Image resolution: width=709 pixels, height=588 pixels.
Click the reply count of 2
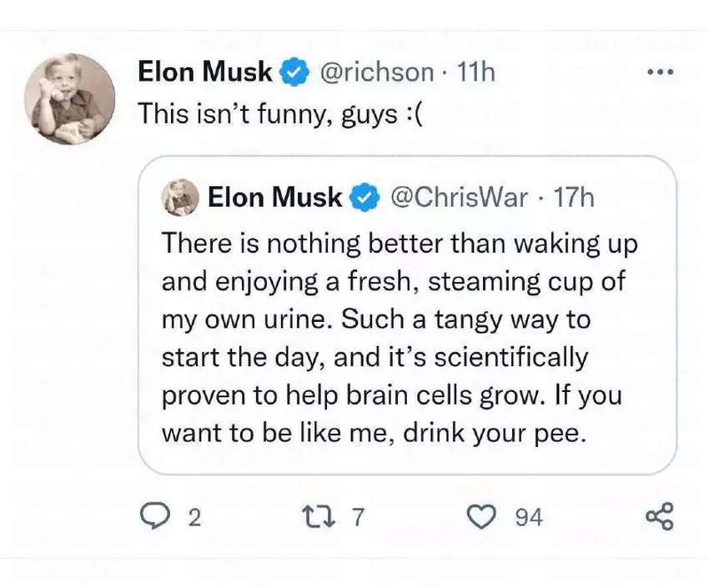(x=194, y=519)
